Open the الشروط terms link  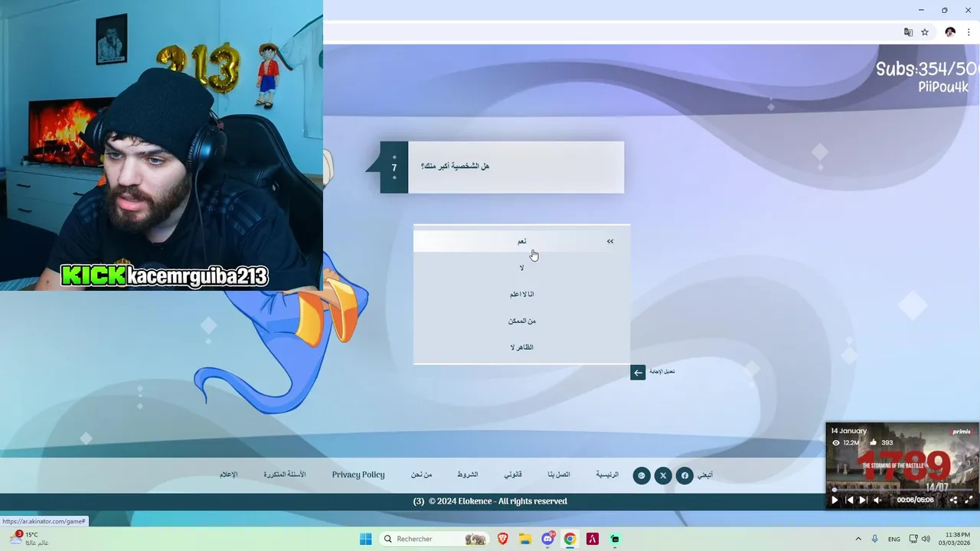click(x=468, y=474)
